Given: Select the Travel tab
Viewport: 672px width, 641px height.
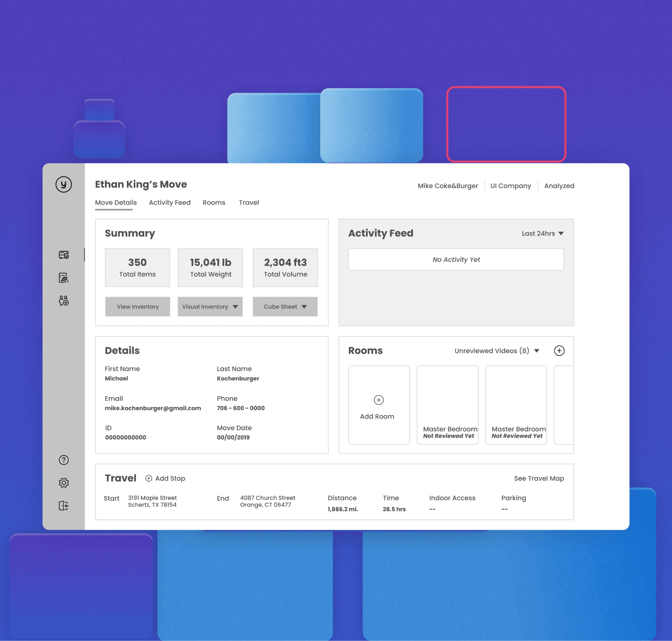Looking at the screenshot, I should 249,203.
